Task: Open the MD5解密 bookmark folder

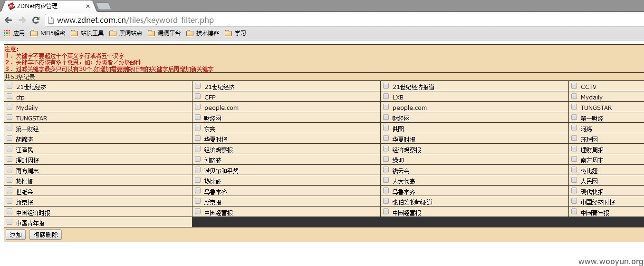Action: pyautogui.click(x=48, y=33)
